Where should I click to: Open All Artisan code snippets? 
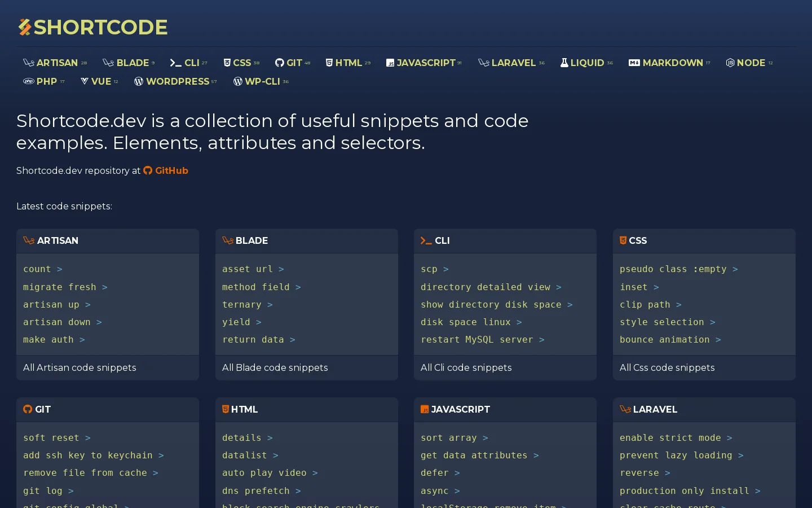pyautogui.click(x=80, y=367)
